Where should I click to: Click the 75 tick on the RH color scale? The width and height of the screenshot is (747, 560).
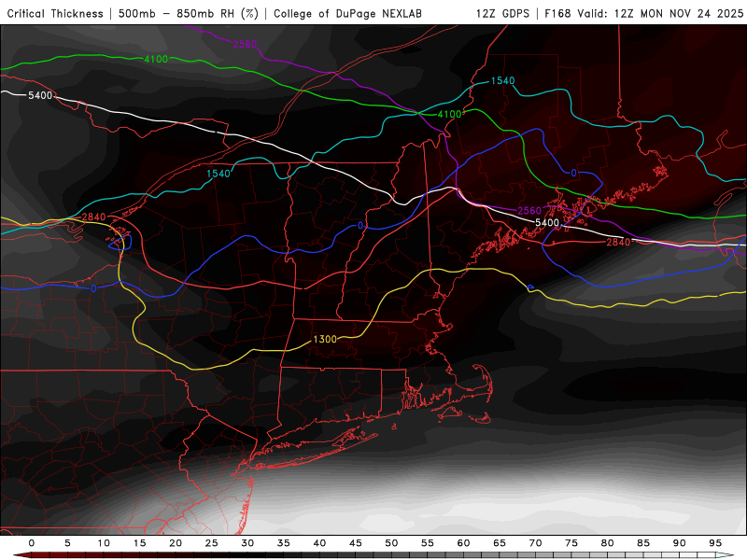(571, 543)
